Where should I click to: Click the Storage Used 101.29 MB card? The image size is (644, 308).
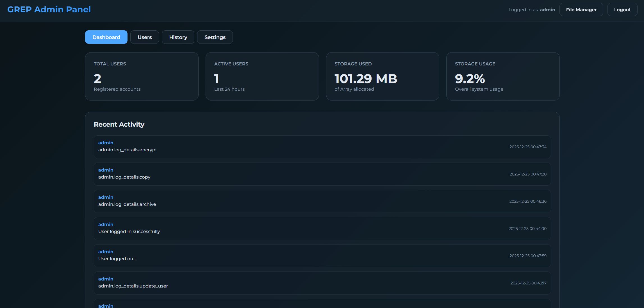pyautogui.click(x=382, y=76)
